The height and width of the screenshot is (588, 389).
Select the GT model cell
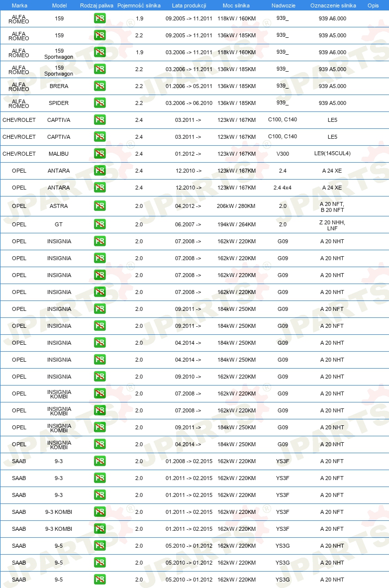59,224
